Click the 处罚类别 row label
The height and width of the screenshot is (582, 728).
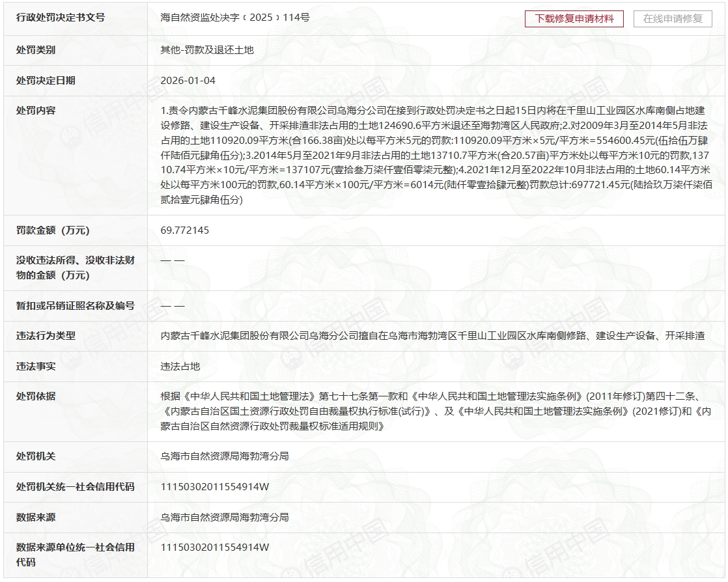click(36, 50)
